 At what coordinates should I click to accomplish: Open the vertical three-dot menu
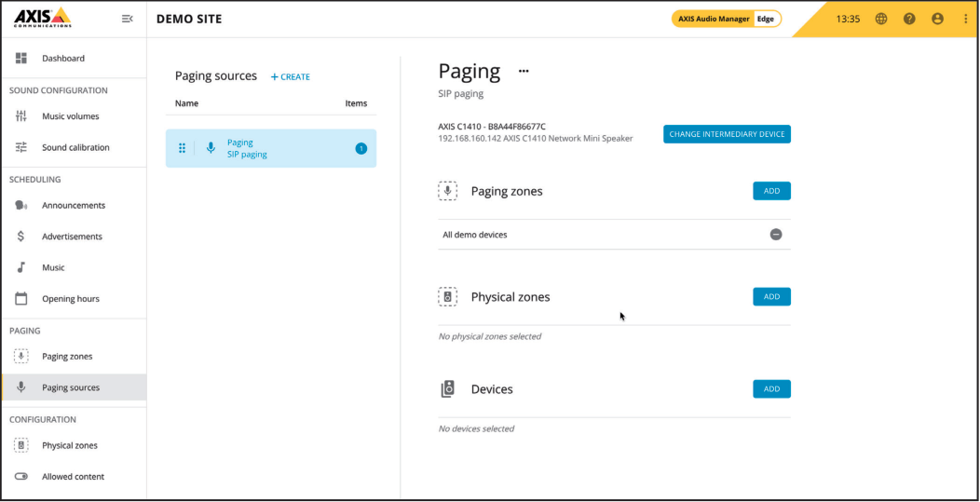(966, 19)
